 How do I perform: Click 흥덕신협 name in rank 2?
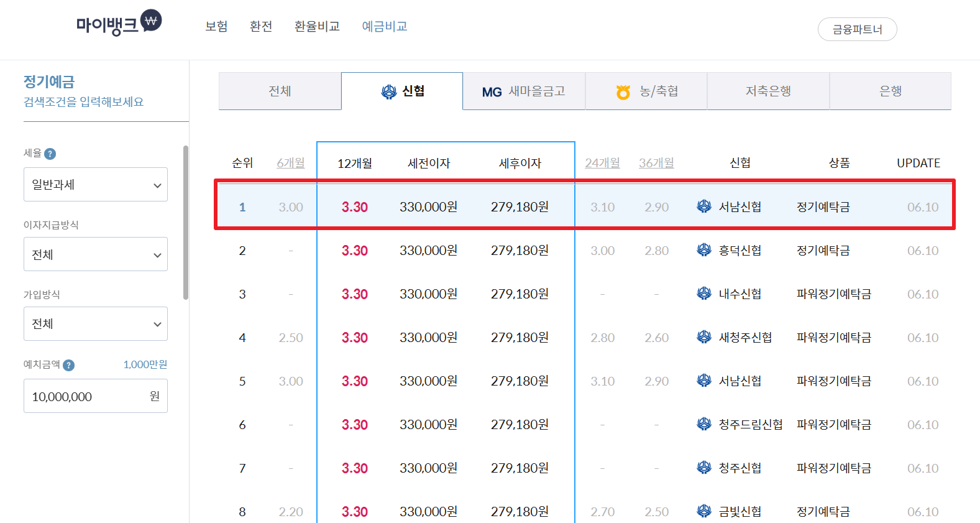coord(740,251)
